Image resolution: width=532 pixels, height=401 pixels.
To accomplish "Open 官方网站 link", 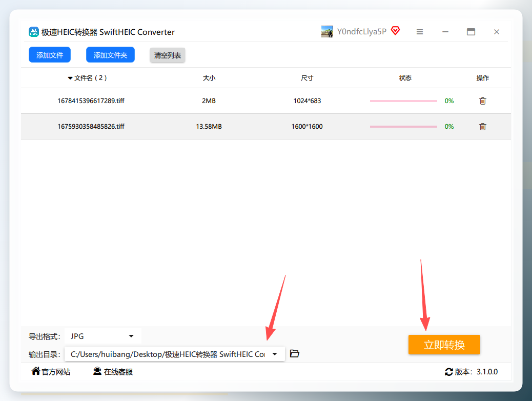I will (x=56, y=372).
